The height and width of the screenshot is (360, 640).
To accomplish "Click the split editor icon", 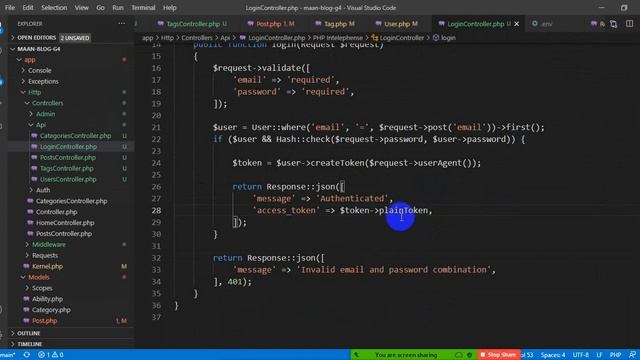I will click(x=629, y=24).
